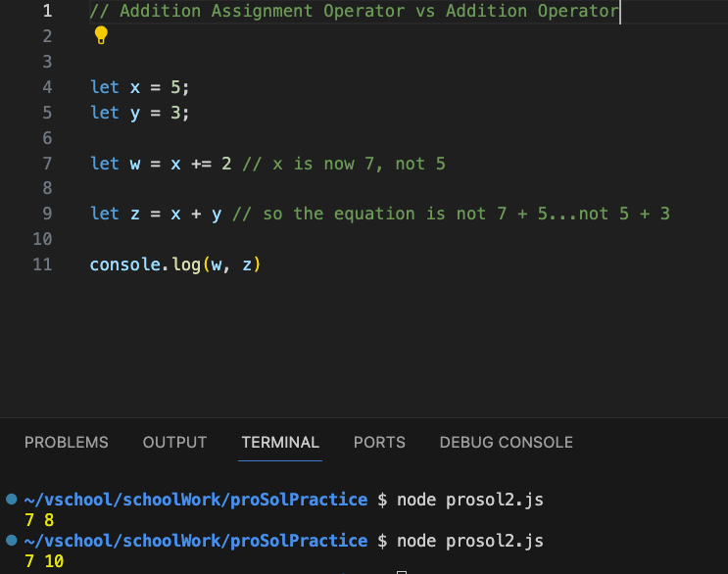The image size is (728, 574).
Task: Switch to the OUTPUT tab
Action: pos(174,442)
